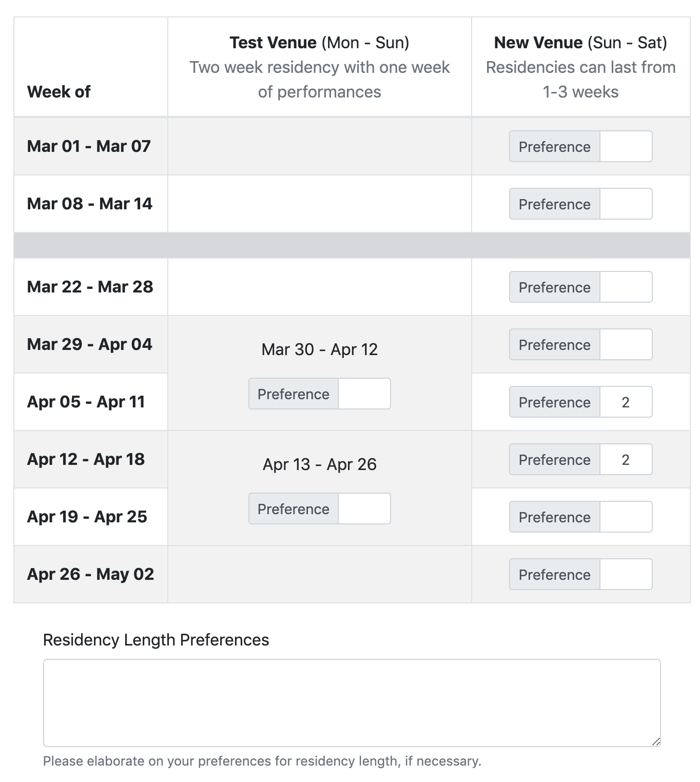This screenshot has width=700, height=782.
Task: Click the Mar 29 - Apr 04 New Venue preference field
Action: [626, 344]
